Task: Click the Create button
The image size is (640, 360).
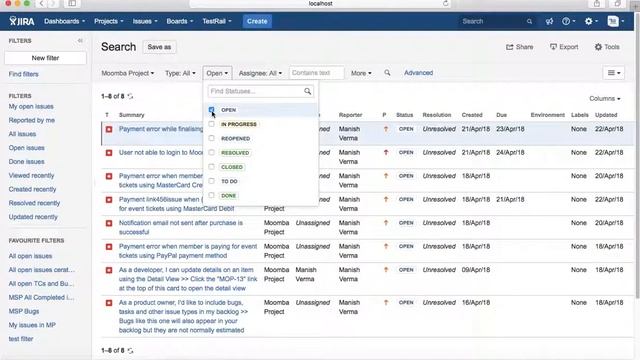Action: (257, 21)
